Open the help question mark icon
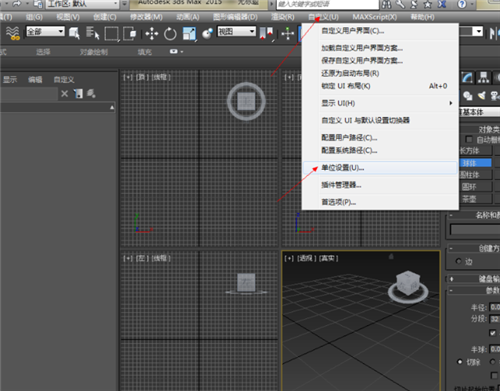The width and height of the screenshot is (500, 391). pyautogui.click(x=462, y=4)
